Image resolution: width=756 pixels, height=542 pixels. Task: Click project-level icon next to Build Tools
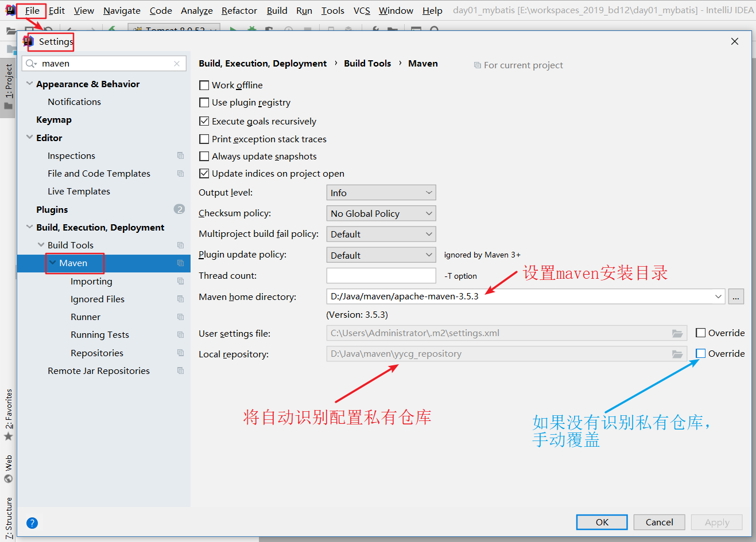(x=180, y=245)
